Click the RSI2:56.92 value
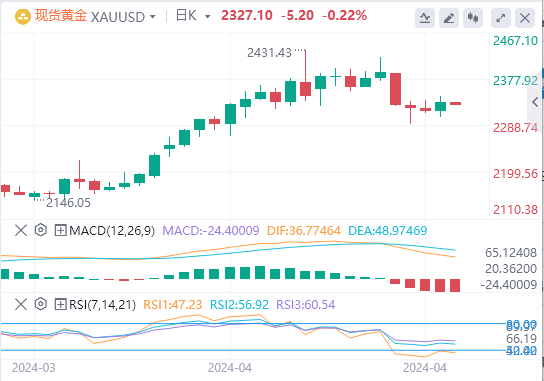544x381 pixels. (239, 305)
